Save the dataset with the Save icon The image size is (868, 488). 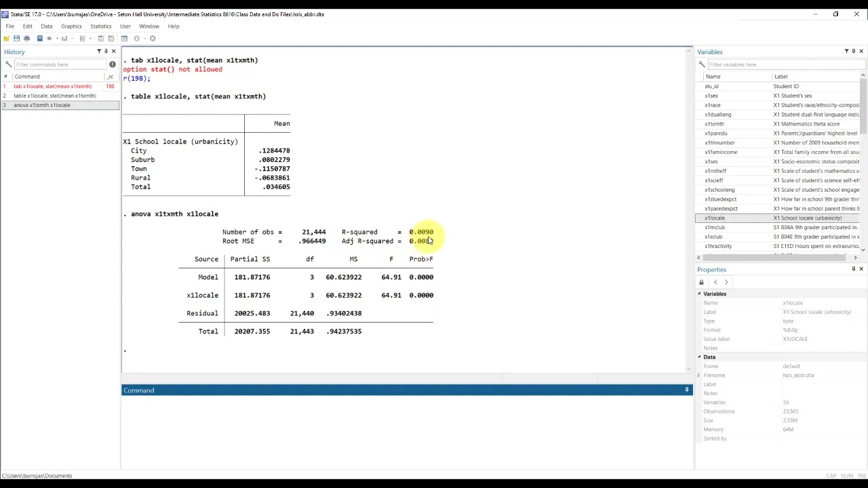[x=16, y=38]
